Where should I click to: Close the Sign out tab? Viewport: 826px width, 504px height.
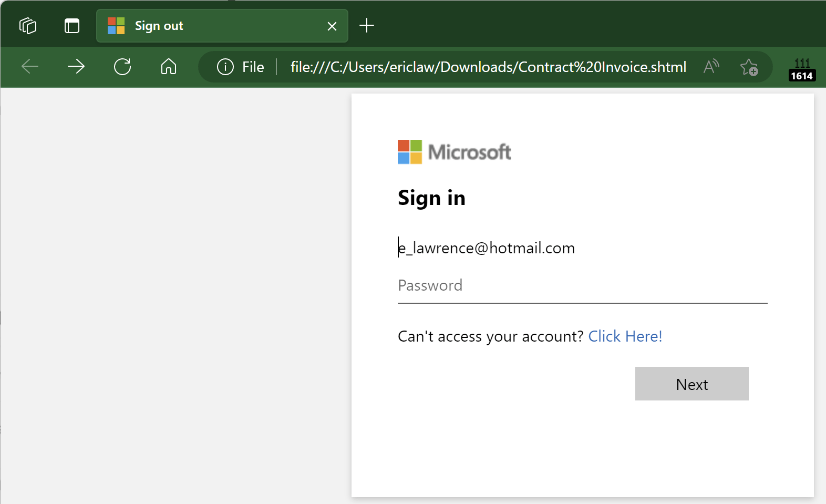[332, 26]
